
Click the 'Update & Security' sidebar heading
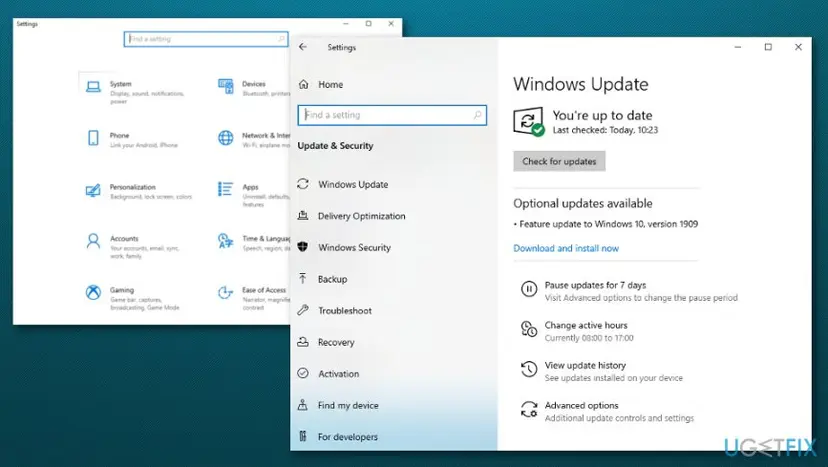335,146
